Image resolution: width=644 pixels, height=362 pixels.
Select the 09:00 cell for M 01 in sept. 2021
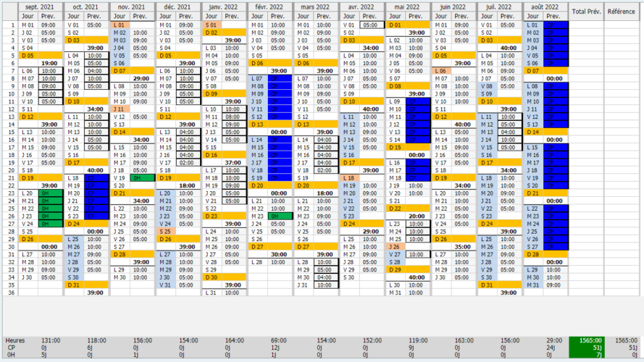(x=49, y=25)
